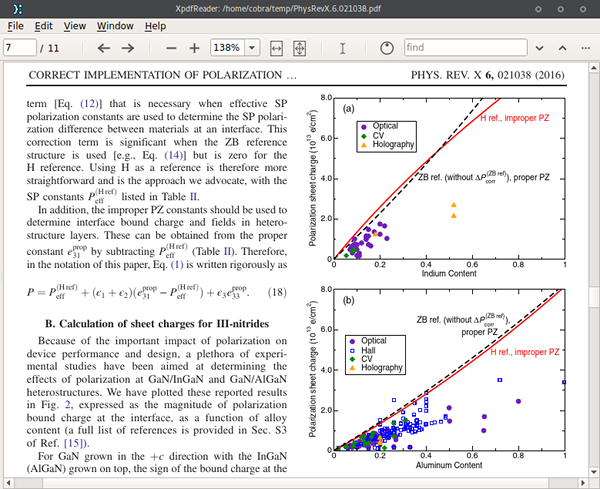Click the 'Hall' legend entry in plot (b)
This screenshot has height=489, width=600.
point(368,350)
